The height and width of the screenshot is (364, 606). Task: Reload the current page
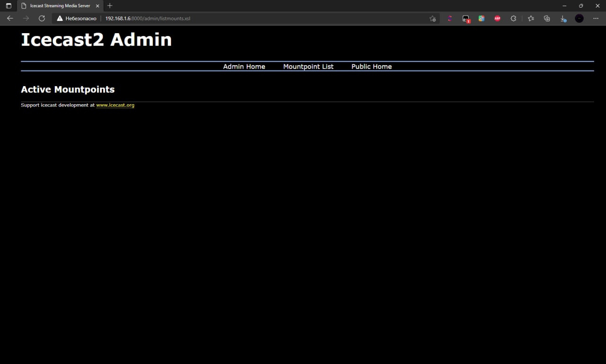pyautogui.click(x=42, y=18)
